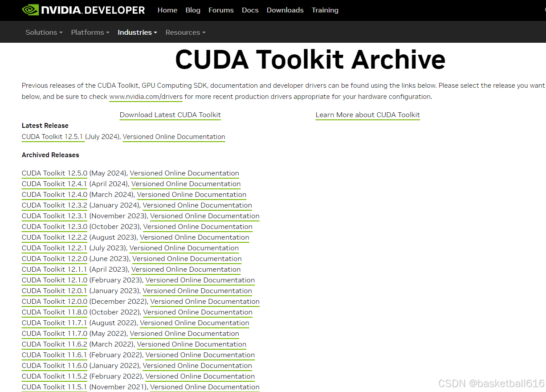
Task: Open CUDA Toolkit 12.2.1 link
Action: coord(54,248)
